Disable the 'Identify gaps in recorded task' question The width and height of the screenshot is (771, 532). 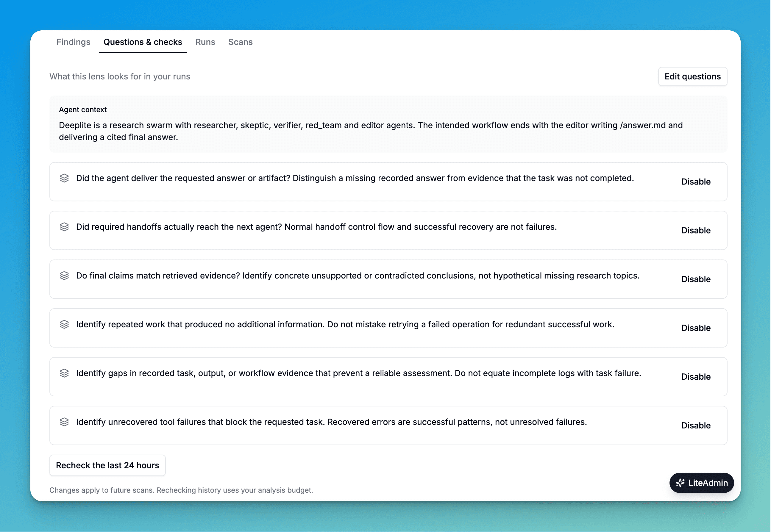[x=696, y=377]
